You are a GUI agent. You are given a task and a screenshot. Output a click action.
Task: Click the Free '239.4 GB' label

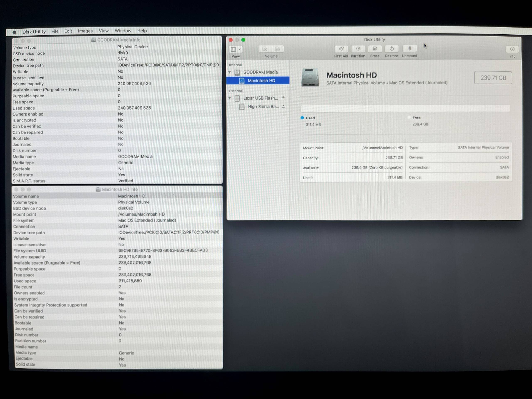(420, 124)
